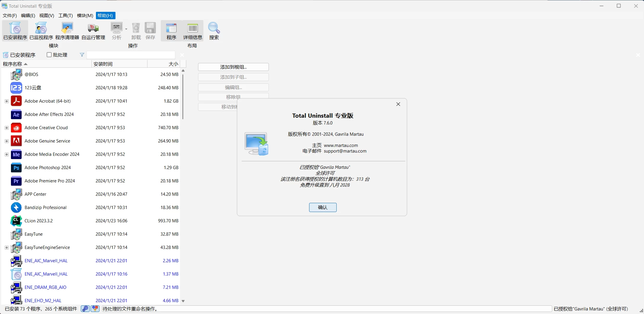This screenshot has height=314, width=644.
Task: Click the filter funnel icon
Action: point(82,55)
